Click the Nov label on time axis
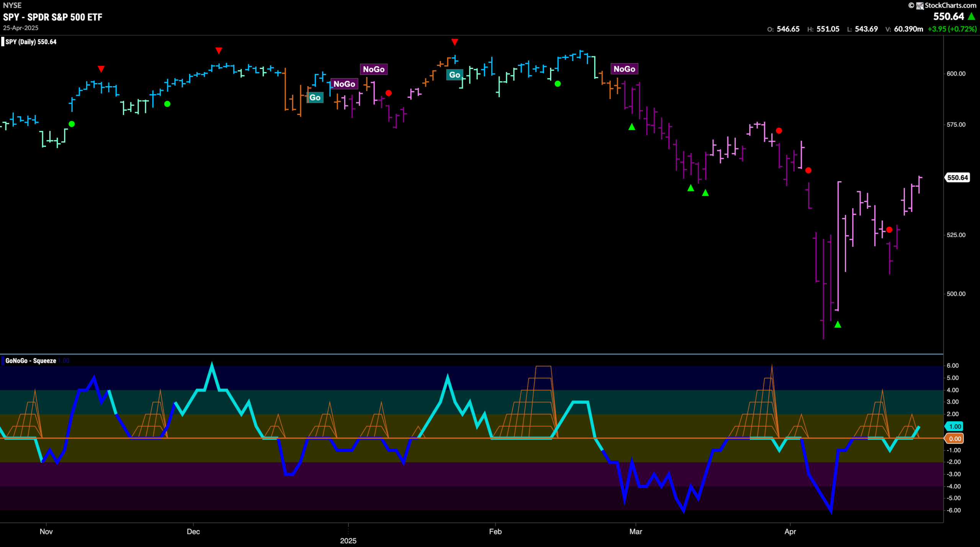980x547 pixels. tap(46, 531)
